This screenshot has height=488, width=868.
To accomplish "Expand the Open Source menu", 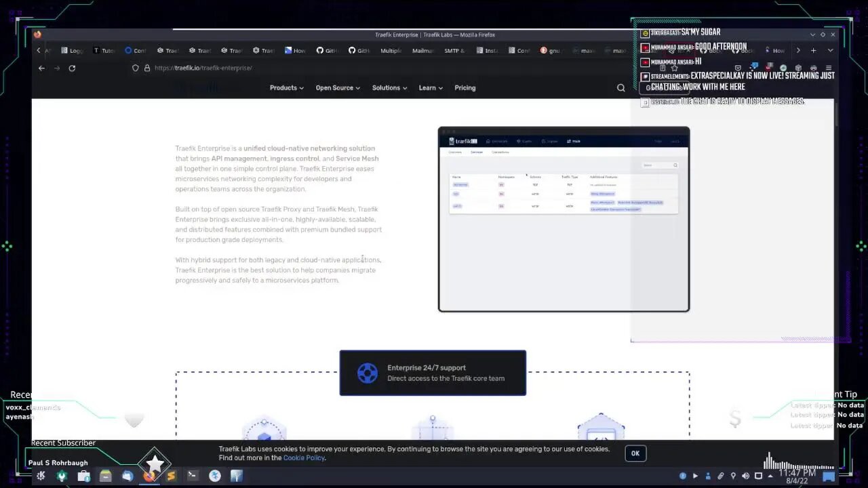I will (338, 87).
